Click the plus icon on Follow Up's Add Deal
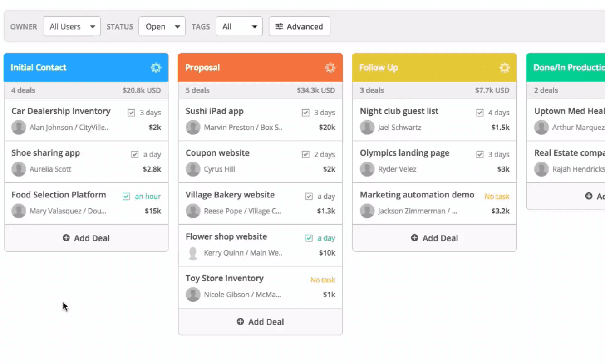 pyautogui.click(x=414, y=238)
